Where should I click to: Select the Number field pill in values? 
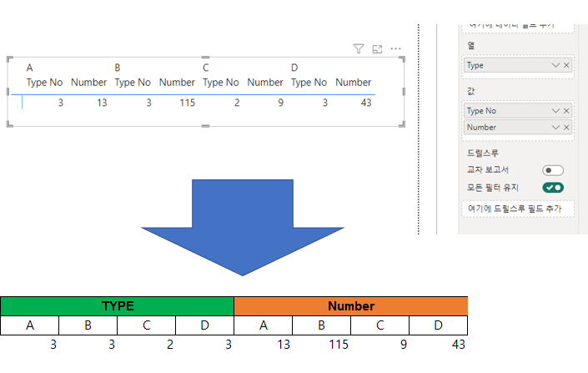click(517, 128)
